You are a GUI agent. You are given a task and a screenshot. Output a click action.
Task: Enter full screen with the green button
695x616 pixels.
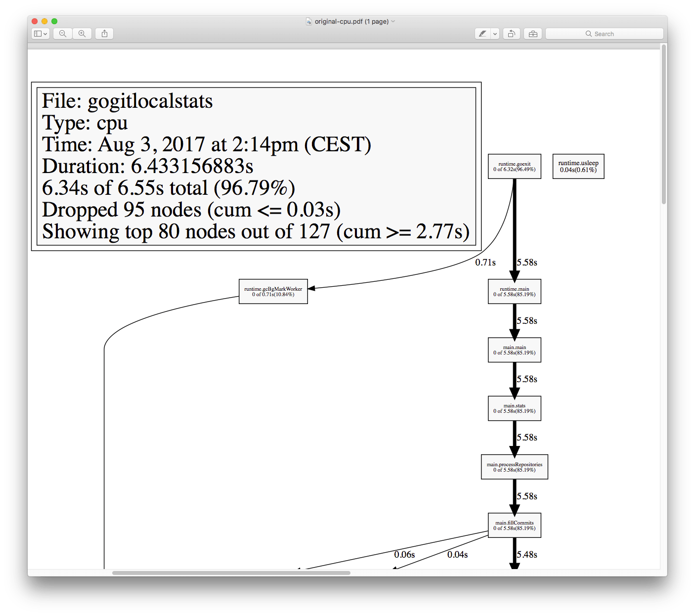point(54,21)
